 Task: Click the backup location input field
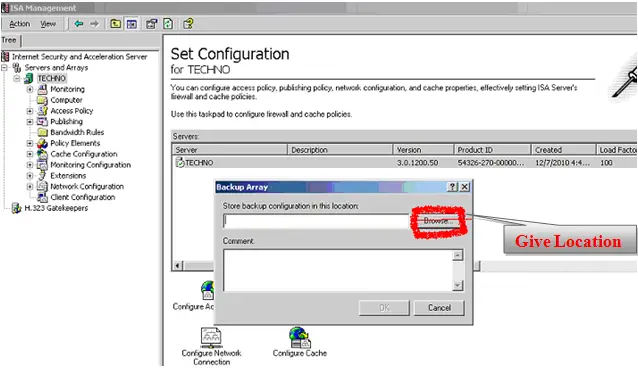pos(317,221)
